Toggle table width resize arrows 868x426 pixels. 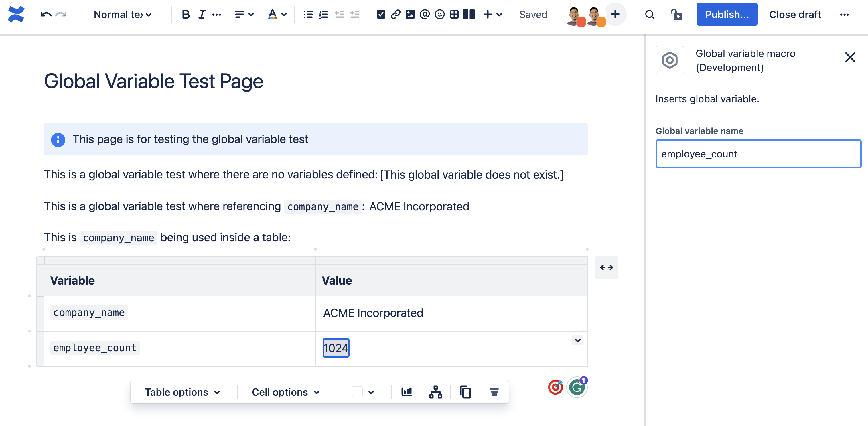click(x=606, y=267)
